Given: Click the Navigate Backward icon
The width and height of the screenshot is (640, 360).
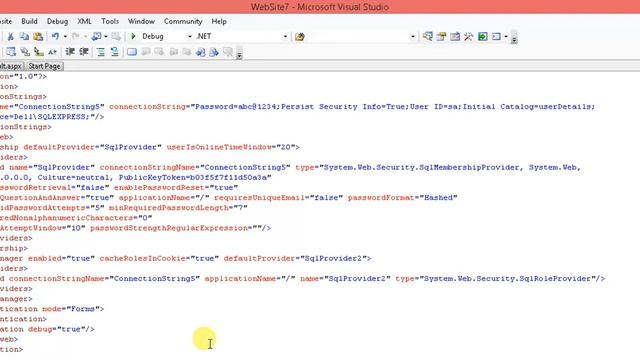Looking at the screenshot, I should [96, 37].
